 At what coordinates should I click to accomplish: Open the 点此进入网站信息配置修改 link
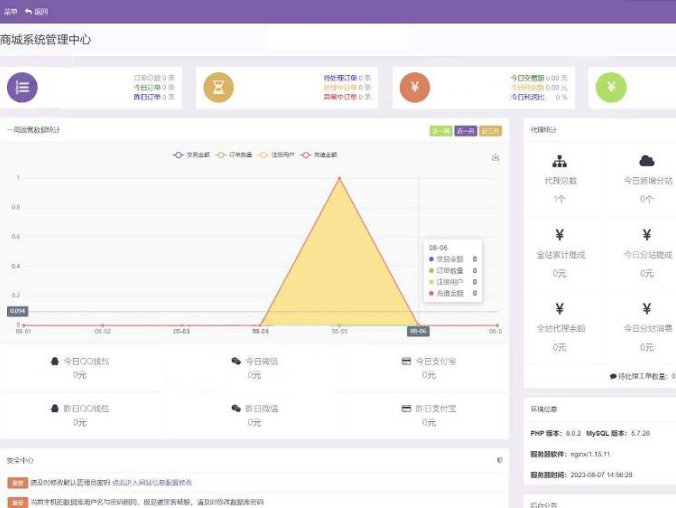tap(152, 483)
